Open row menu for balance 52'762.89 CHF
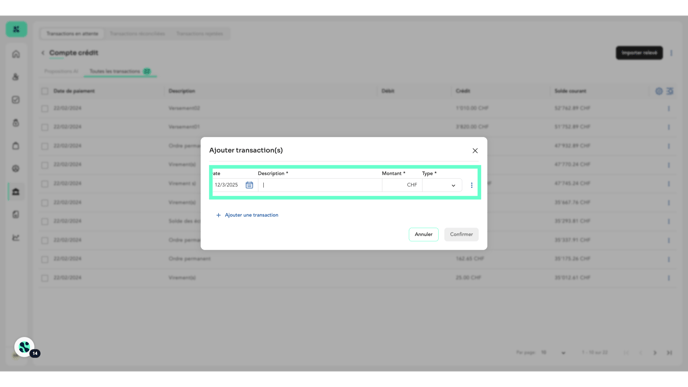 coord(669,108)
